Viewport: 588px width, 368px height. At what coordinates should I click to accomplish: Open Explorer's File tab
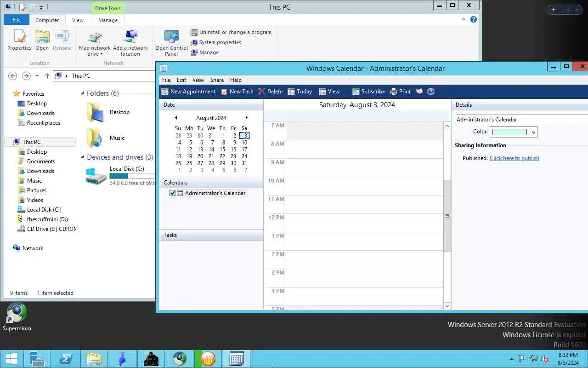[17, 20]
